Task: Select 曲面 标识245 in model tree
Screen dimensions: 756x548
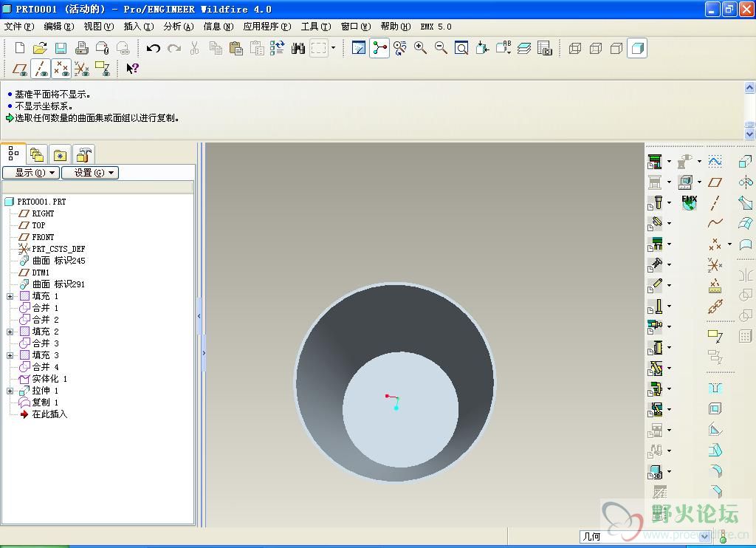Action: (x=52, y=261)
